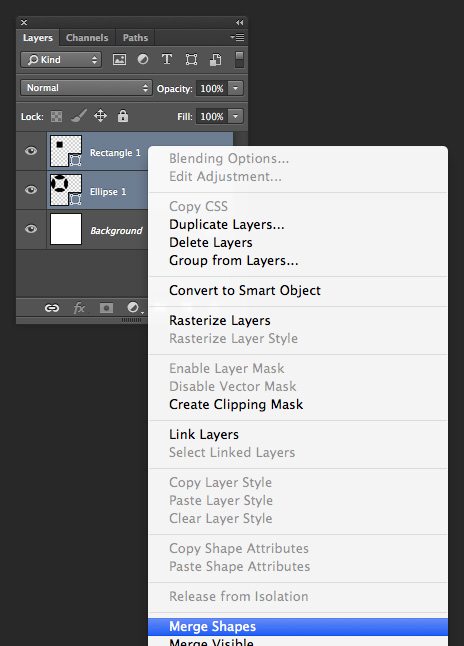Lock transparent pixels icon

click(x=56, y=117)
